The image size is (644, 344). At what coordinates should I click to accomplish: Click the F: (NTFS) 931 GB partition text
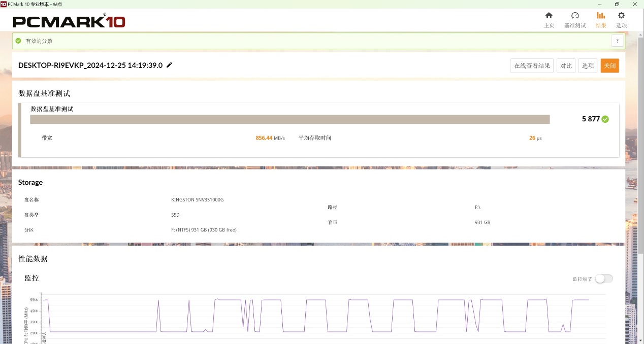(x=204, y=230)
